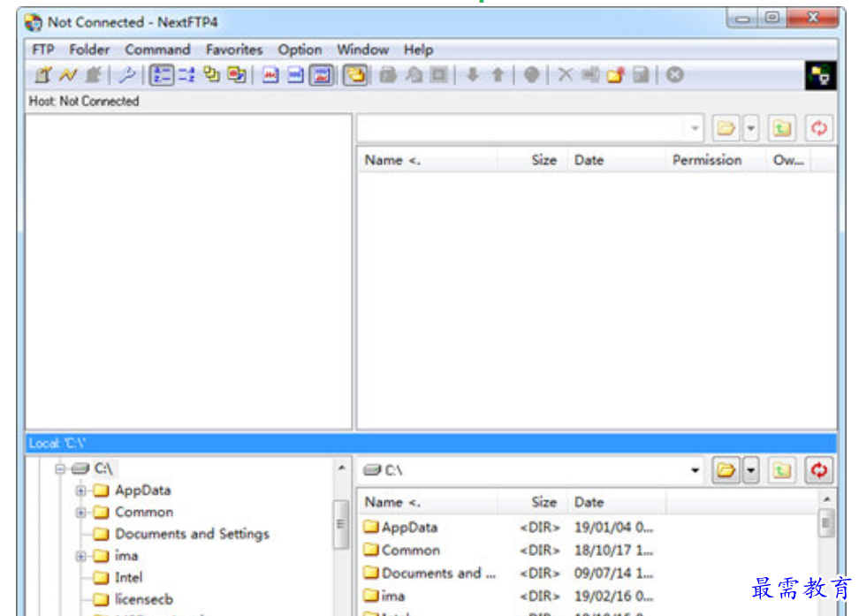Select the large icons view button
859x616 pixels.
[x=237, y=75]
